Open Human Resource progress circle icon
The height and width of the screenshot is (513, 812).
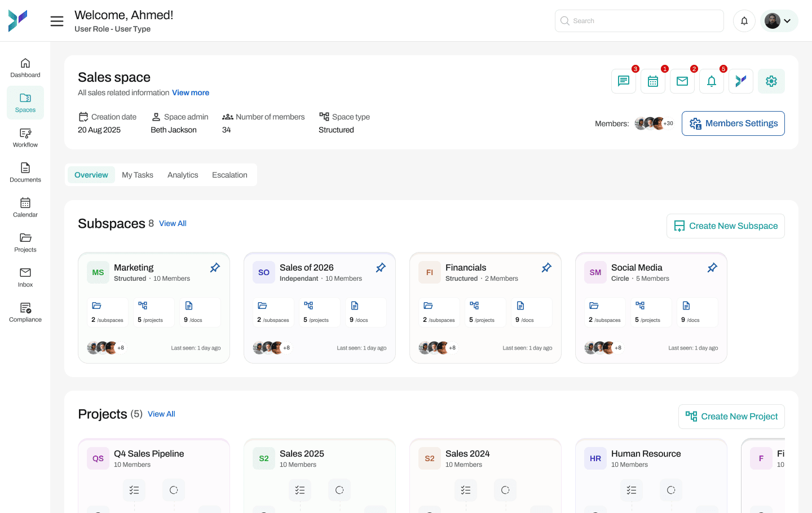(x=671, y=490)
